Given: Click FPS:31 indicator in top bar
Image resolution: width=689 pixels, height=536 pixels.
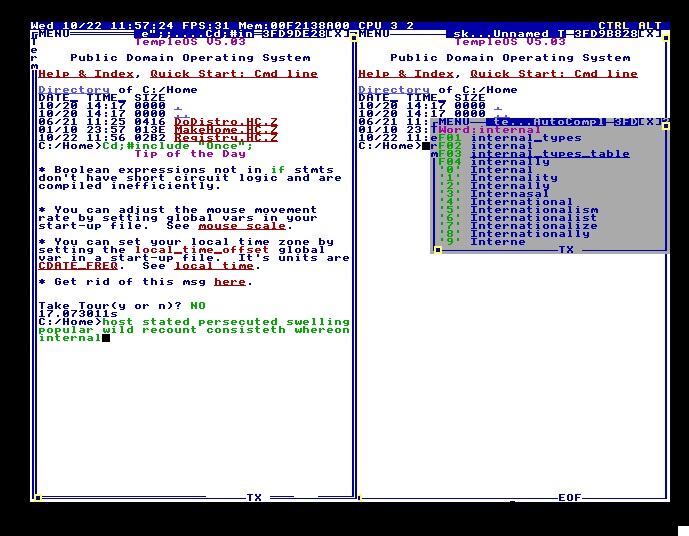Looking at the screenshot, I should 206,26.
